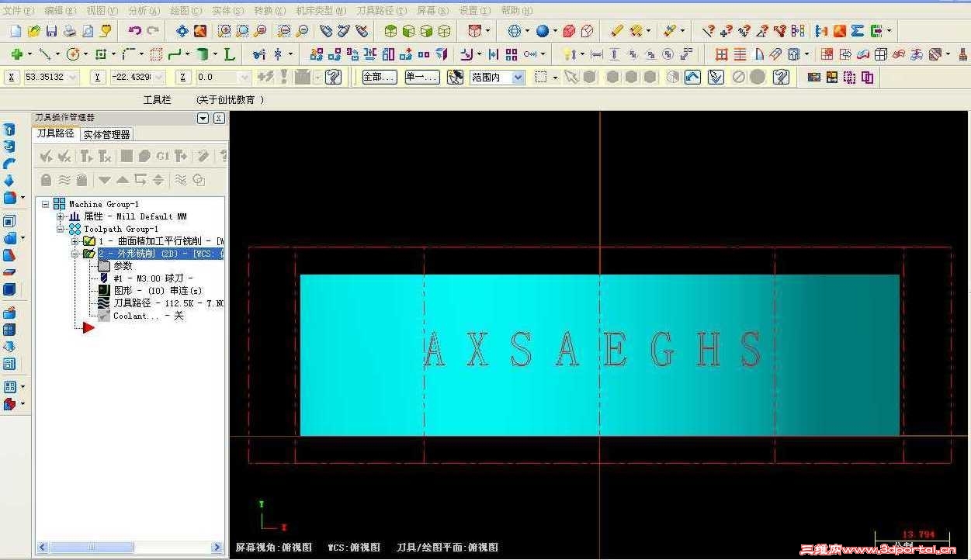Open the line tool dropdown arrow

tap(58, 54)
